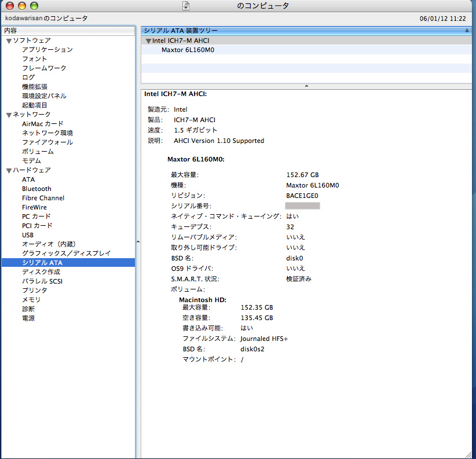476x459 pixels.
Task: Select the メモリ item in sidebar
Action: coord(31,300)
